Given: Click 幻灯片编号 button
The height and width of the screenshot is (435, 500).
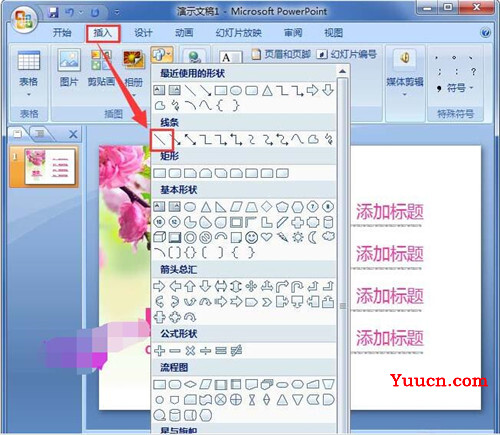Looking at the screenshot, I should coord(347,54).
